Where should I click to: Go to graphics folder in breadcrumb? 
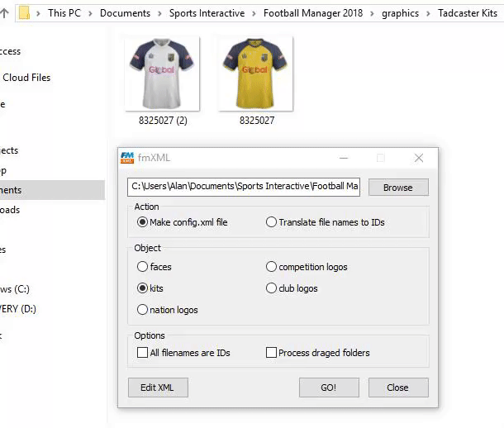click(x=400, y=13)
